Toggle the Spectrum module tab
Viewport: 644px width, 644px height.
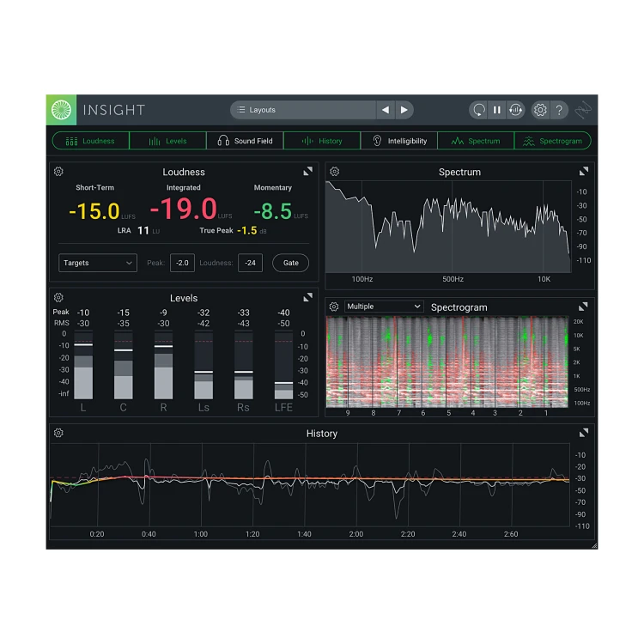point(476,141)
